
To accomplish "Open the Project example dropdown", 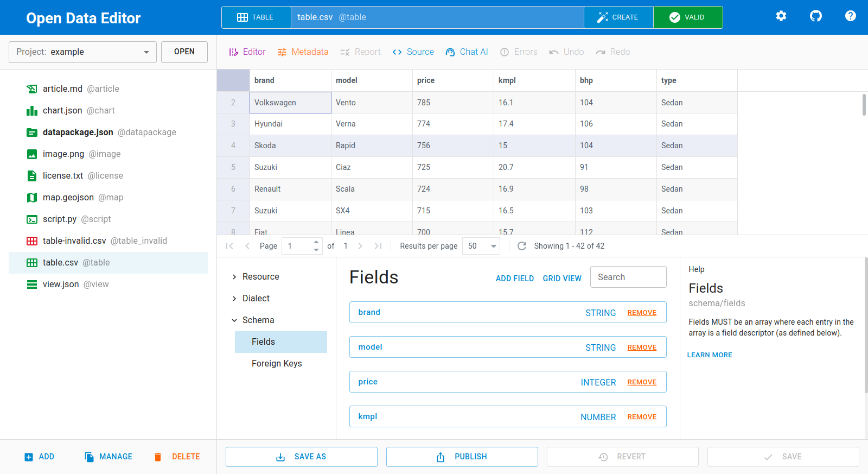I will (82, 52).
